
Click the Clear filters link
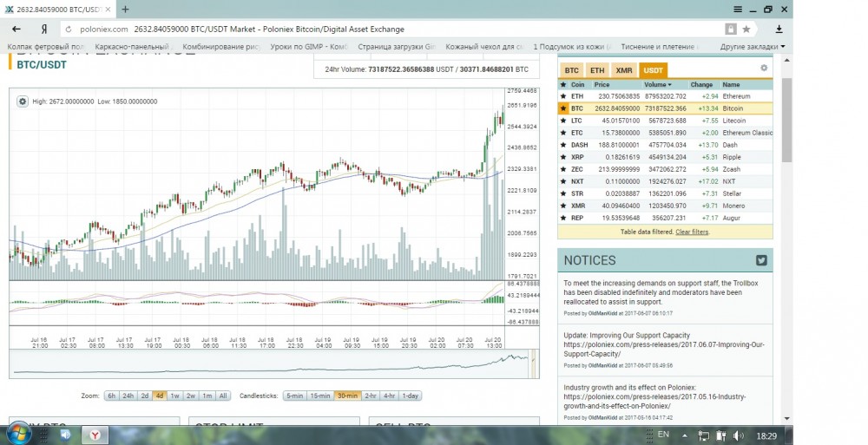pos(692,232)
